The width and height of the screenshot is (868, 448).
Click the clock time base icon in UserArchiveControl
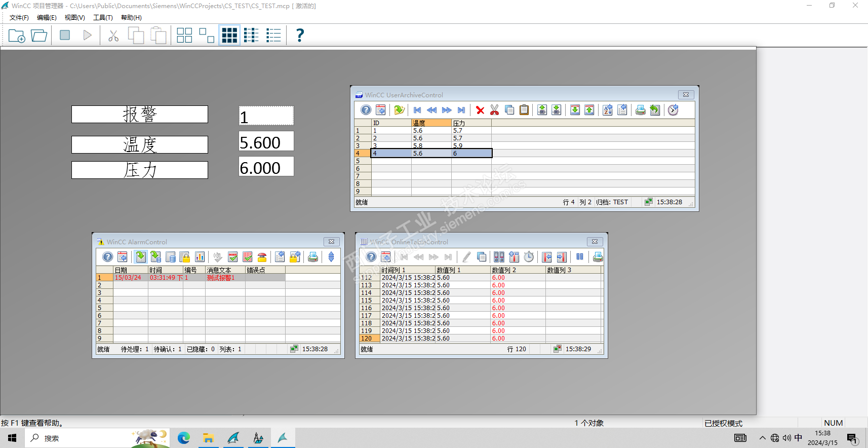coord(673,110)
